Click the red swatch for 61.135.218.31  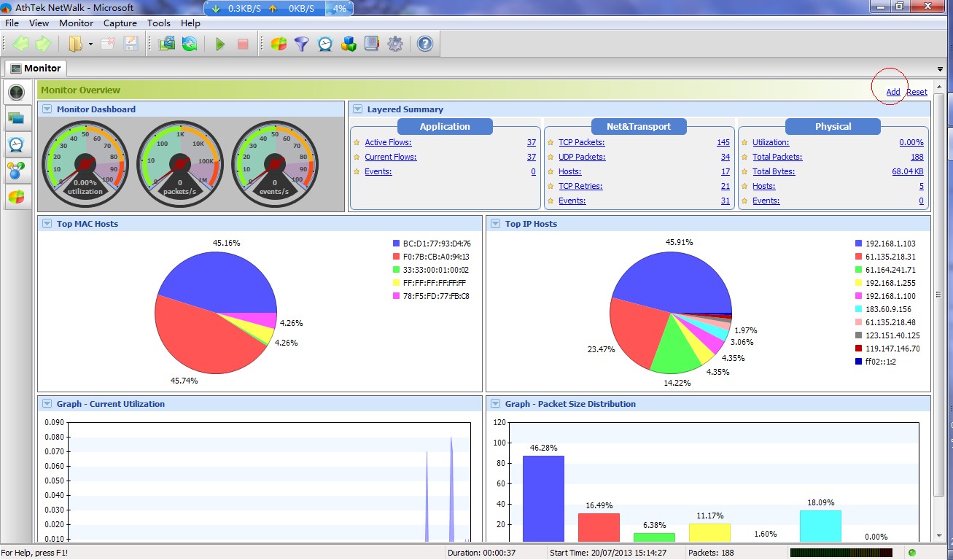(858, 257)
